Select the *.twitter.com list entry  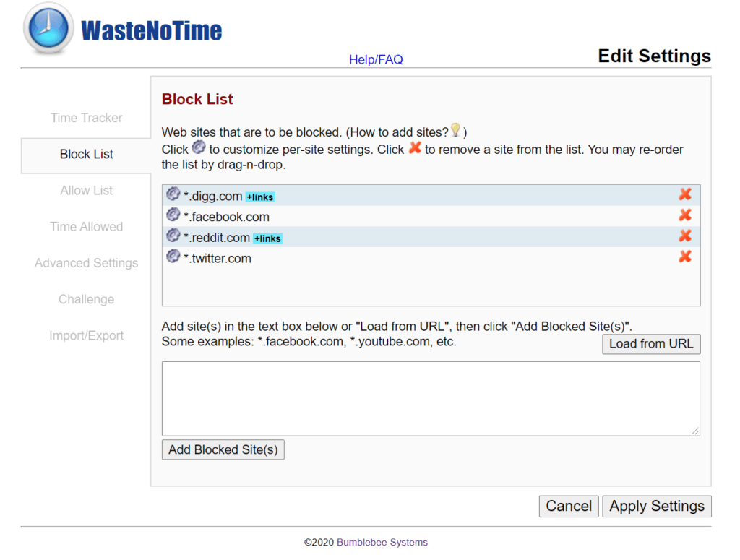(431, 257)
